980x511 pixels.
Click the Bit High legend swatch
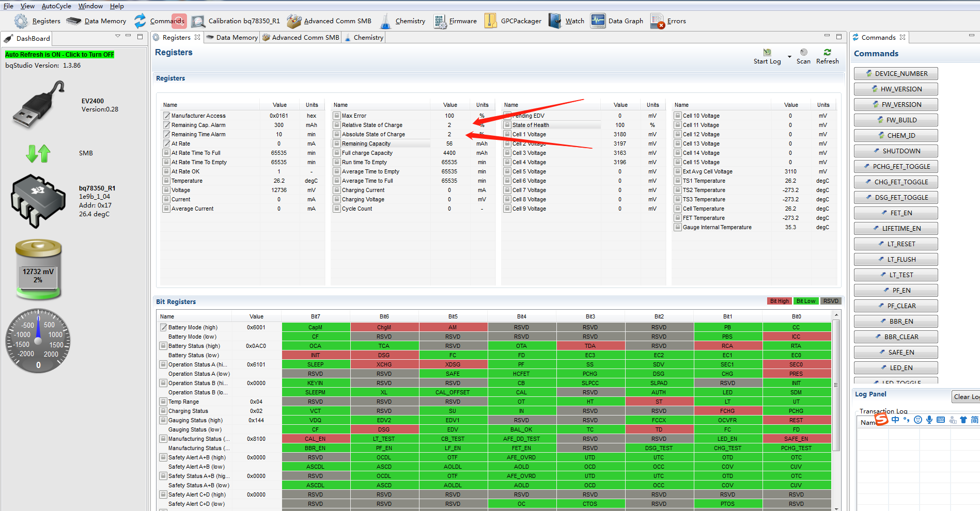[779, 301]
